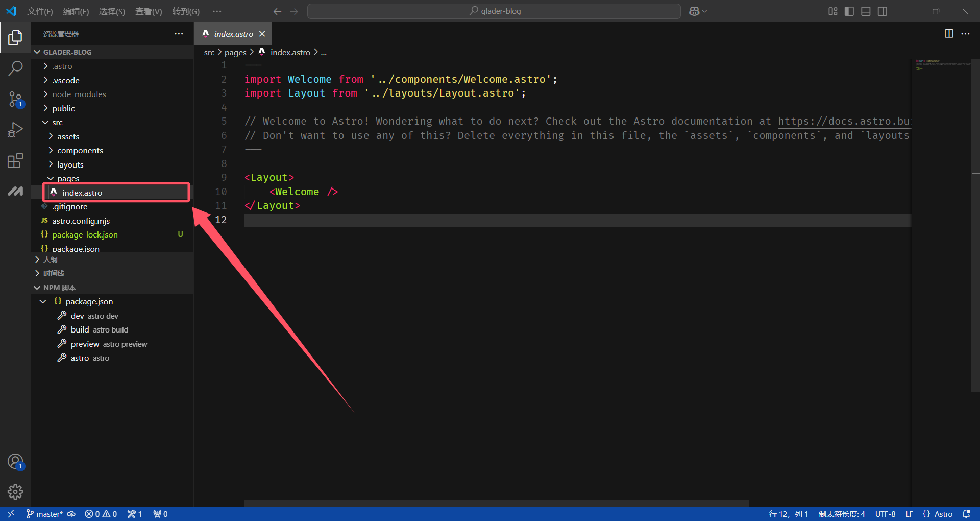Open the 文件(F) menu

coord(40,11)
